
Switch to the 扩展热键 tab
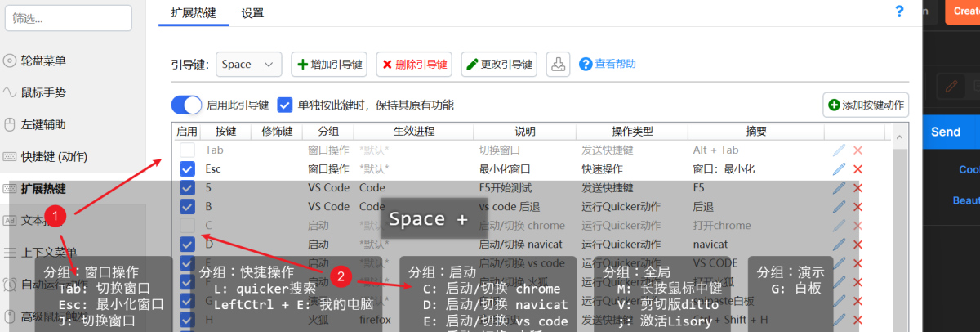point(194,12)
